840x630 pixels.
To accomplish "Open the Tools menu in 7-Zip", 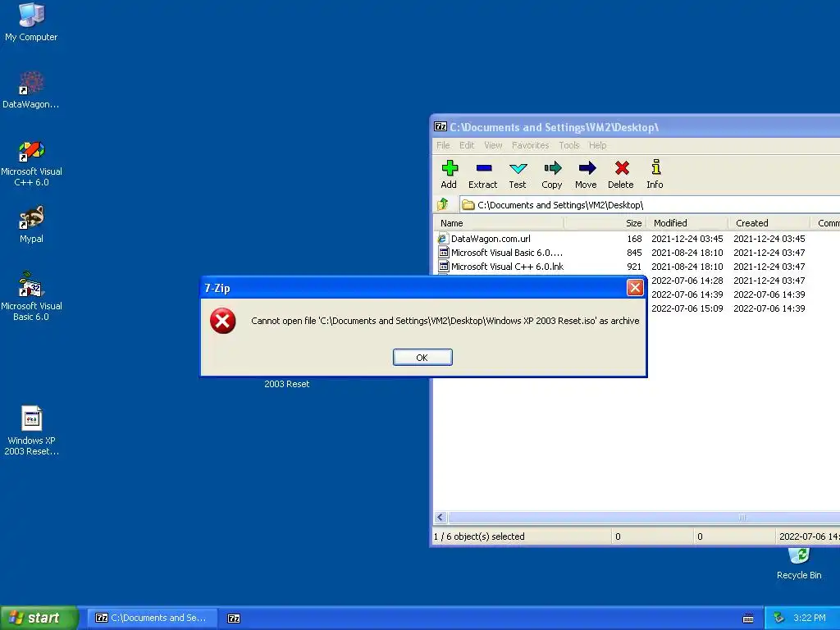I will [569, 145].
